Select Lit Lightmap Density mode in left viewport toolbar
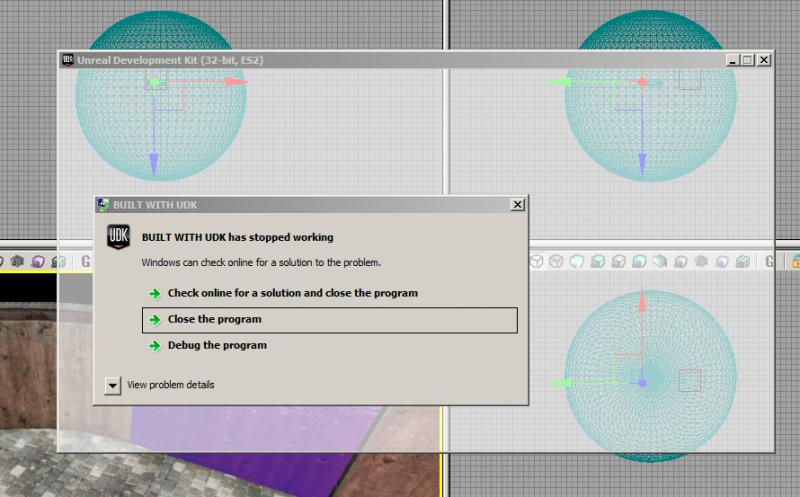The height and width of the screenshot is (497, 800). pyautogui.click(x=58, y=262)
